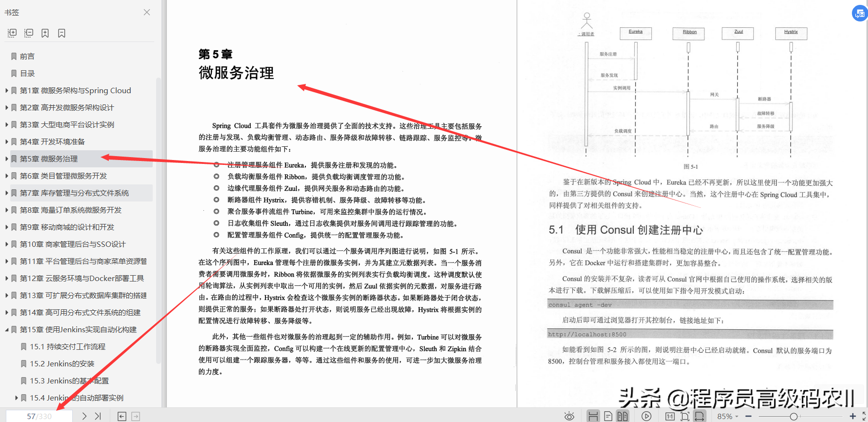Toggle eye protection mode icon
Screen dimensions: 868x422
point(569,416)
